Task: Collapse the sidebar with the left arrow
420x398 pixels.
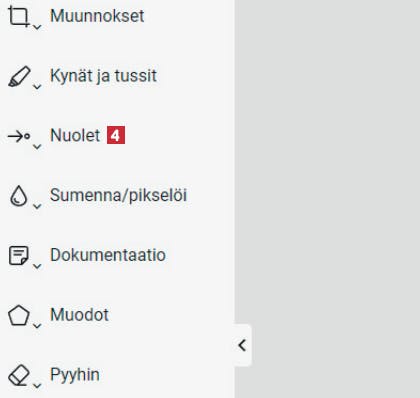Action: (x=242, y=345)
